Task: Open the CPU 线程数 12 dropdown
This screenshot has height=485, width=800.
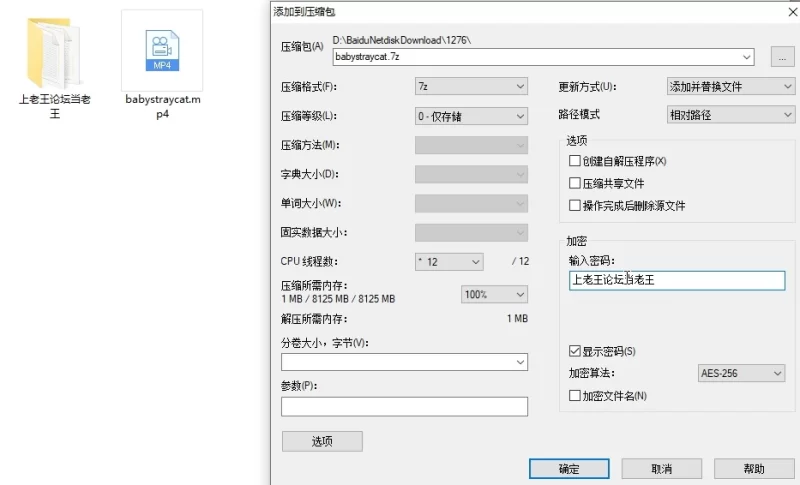Action: [x=449, y=262]
